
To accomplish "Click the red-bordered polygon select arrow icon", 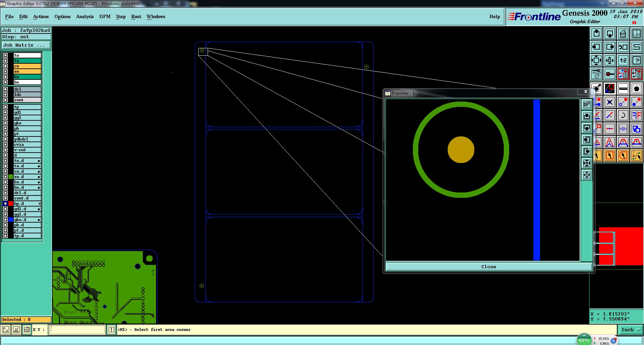I will (623, 156).
